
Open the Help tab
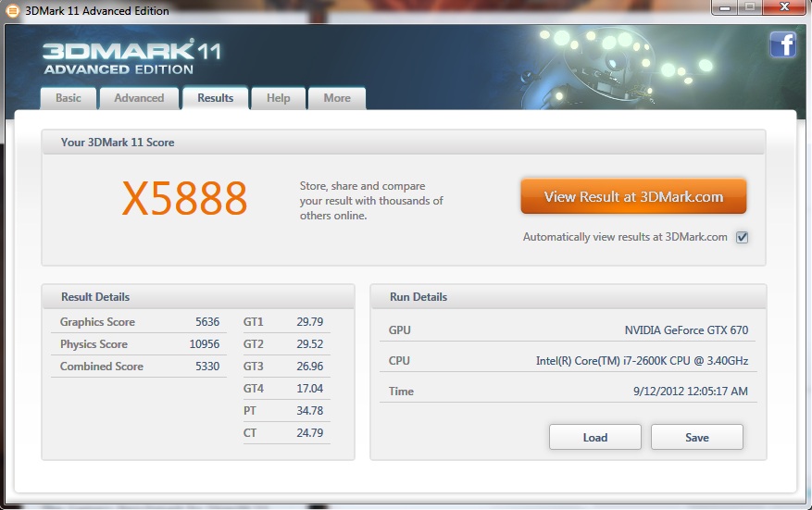point(278,98)
